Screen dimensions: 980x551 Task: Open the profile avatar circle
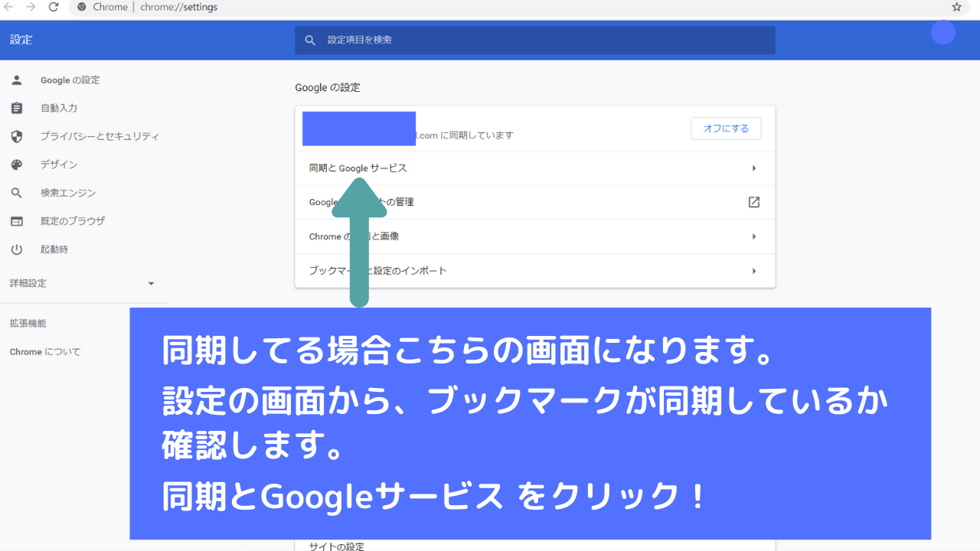click(x=943, y=32)
